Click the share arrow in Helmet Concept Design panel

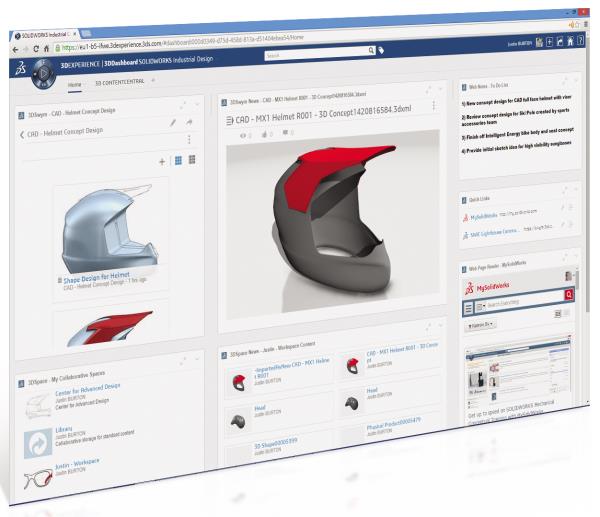pyautogui.click(x=189, y=122)
